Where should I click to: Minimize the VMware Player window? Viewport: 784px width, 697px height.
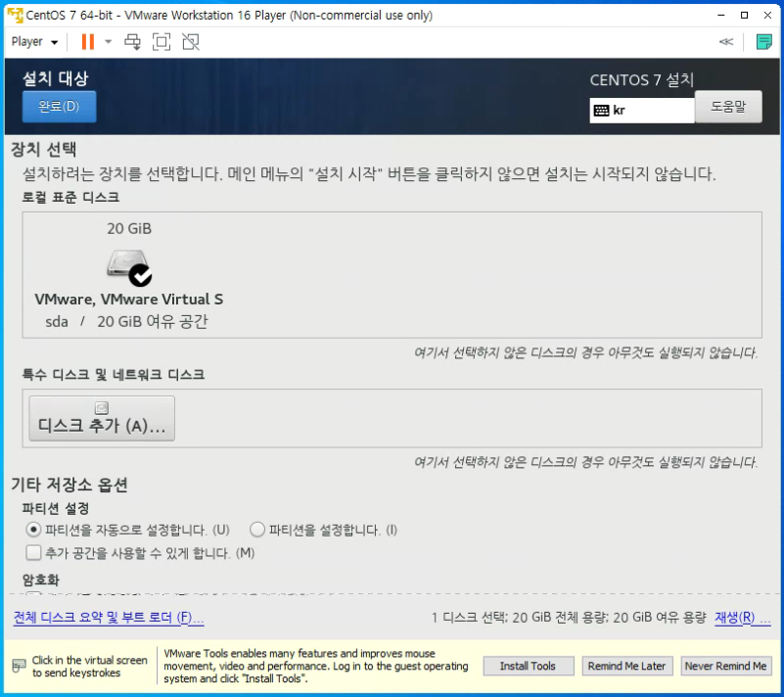(x=721, y=15)
